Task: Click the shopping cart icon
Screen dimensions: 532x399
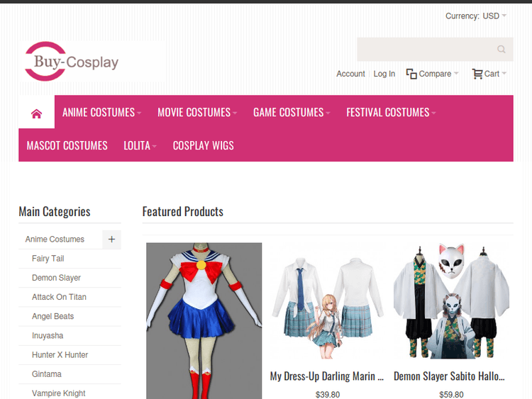Action: pyautogui.click(x=477, y=74)
